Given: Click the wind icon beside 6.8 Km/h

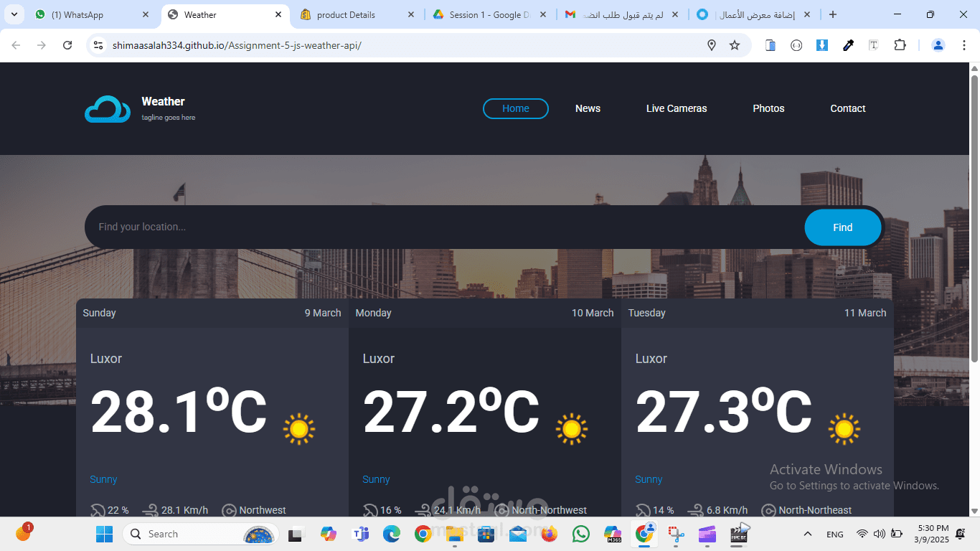Looking at the screenshot, I should (x=695, y=511).
